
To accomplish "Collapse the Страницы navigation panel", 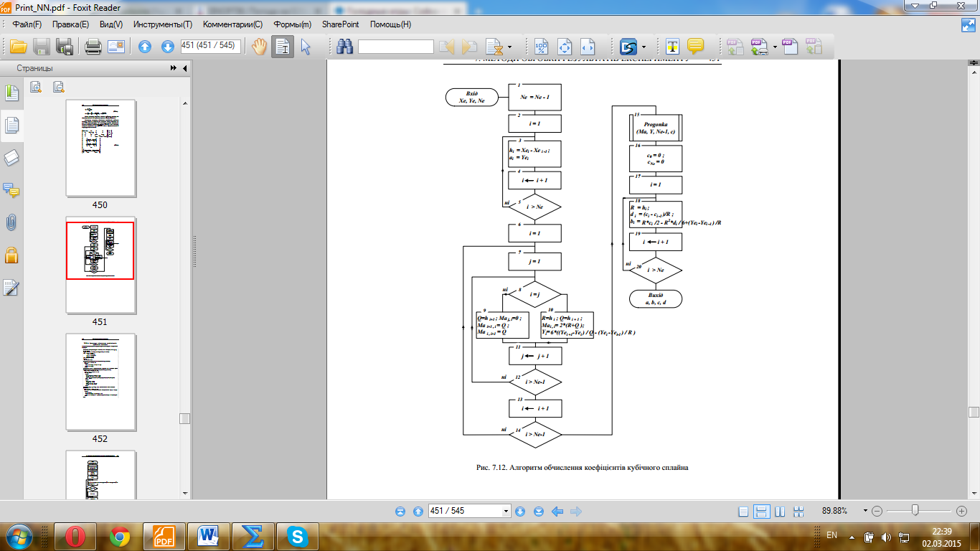I will (x=184, y=68).
